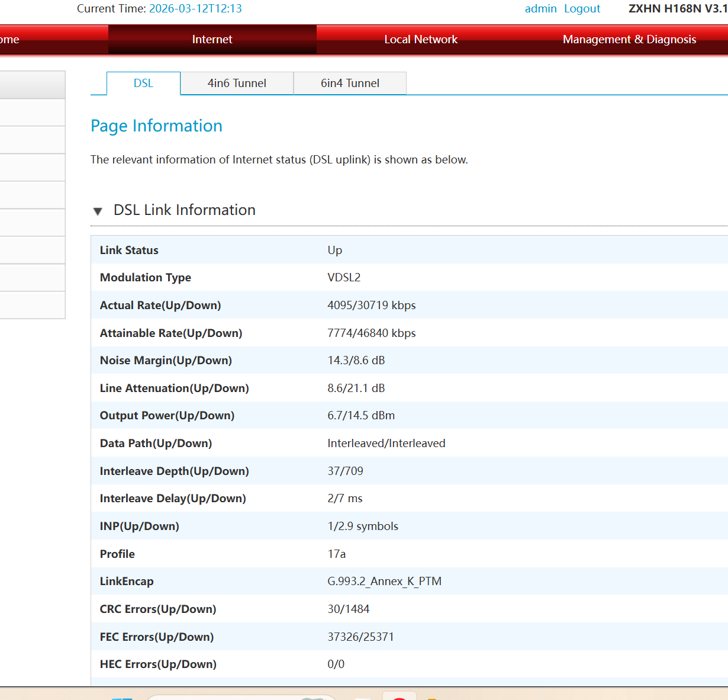This screenshot has height=700, width=728.
Task: Click the Attainable Rate(Up/Down) label
Action: 171,333
